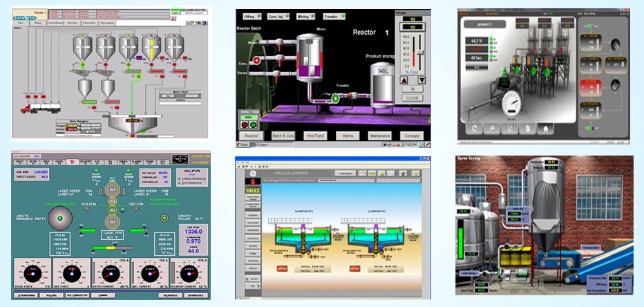Click the red highlighted step block in plant sidebar
This screenshot has width=644, height=307.
pyautogui.click(x=591, y=88)
